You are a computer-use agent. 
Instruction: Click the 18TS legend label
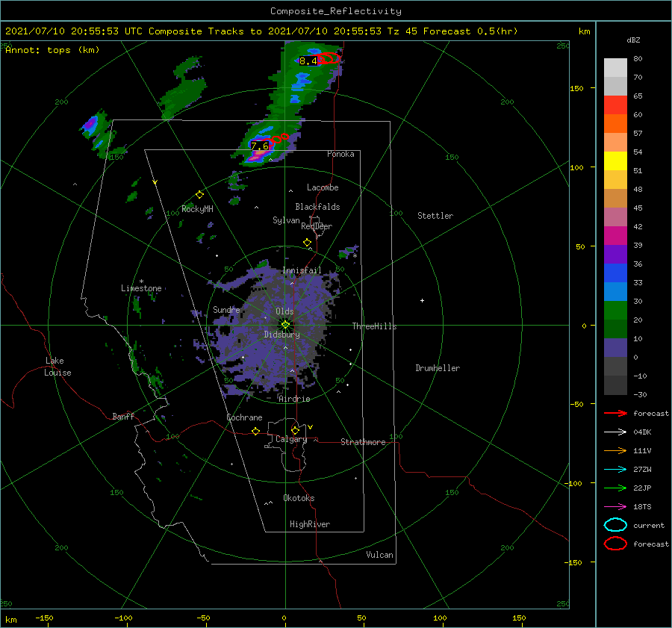pos(642,507)
